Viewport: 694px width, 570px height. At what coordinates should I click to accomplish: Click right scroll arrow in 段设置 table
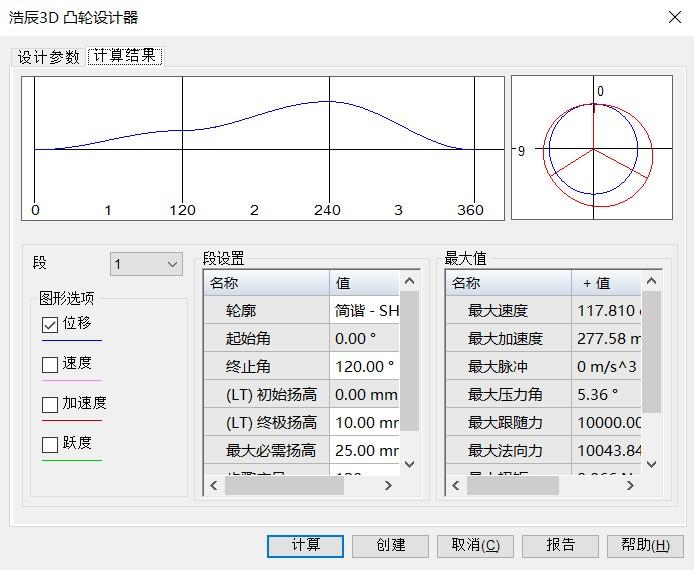click(388, 485)
